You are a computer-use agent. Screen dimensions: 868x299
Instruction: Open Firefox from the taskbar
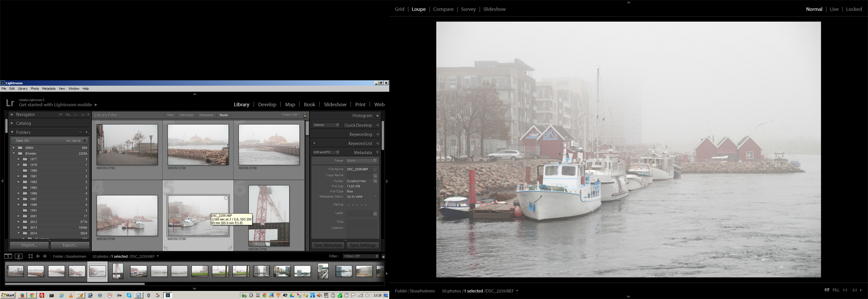coord(22,295)
